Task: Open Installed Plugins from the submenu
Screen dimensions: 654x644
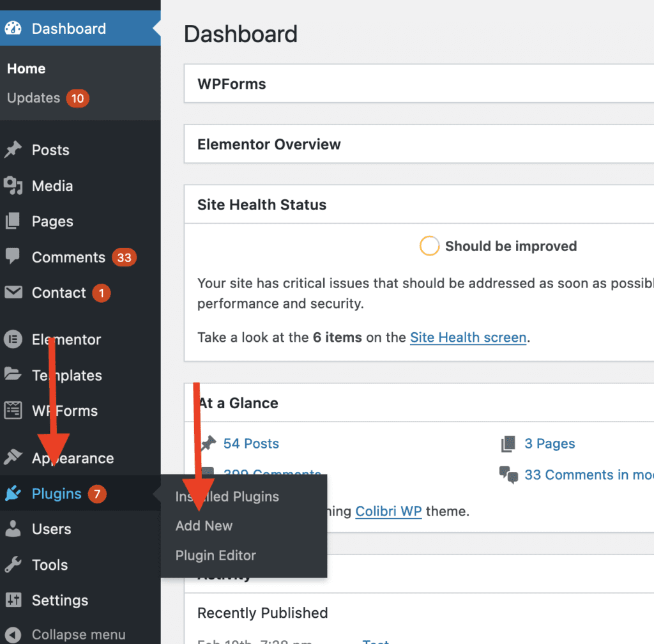Action: click(x=227, y=496)
